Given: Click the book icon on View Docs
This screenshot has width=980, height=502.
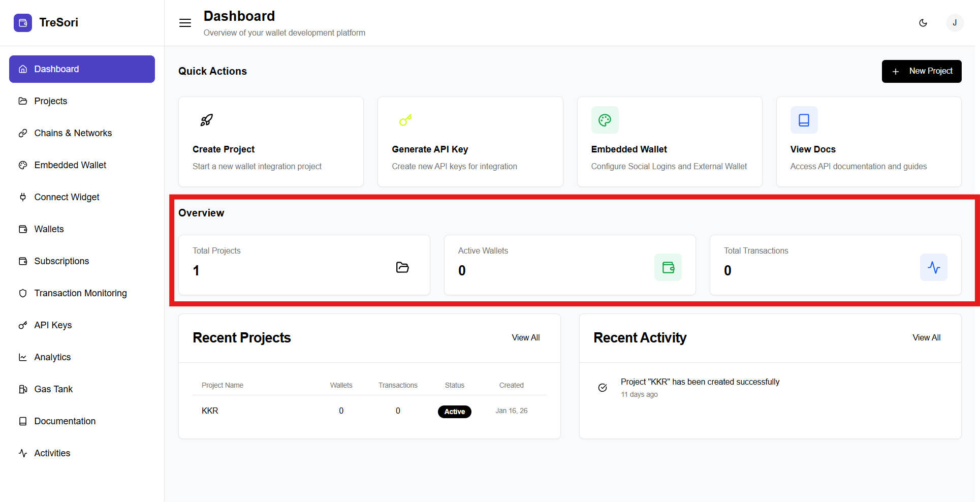Looking at the screenshot, I should [804, 120].
